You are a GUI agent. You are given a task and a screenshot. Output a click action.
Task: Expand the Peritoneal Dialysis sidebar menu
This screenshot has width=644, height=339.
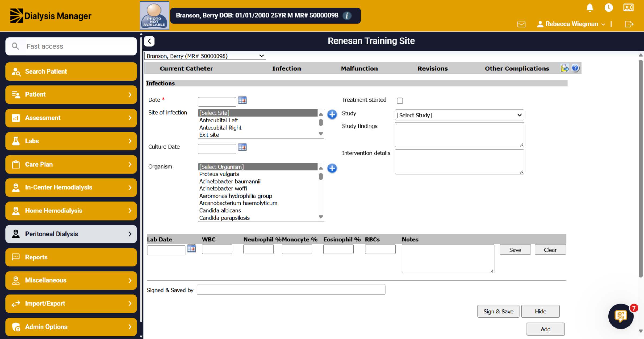coord(71,234)
